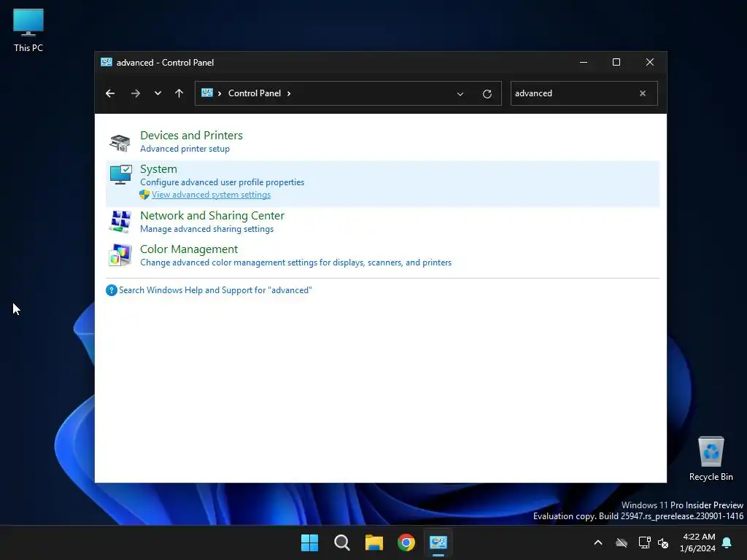Click the blue help question mark icon
The width and height of the screenshot is (747, 560).
(x=112, y=290)
